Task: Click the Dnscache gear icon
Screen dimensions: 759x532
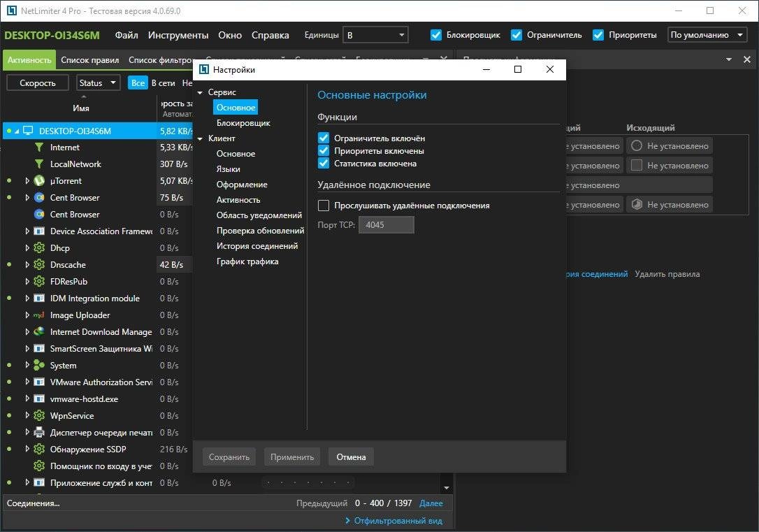Action: [38, 265]
